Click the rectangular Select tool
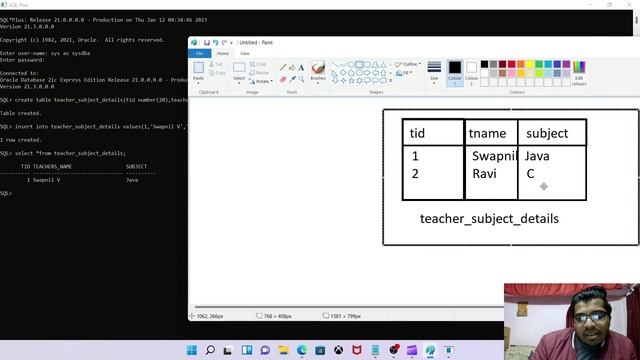640x360 pixels. 239,67
